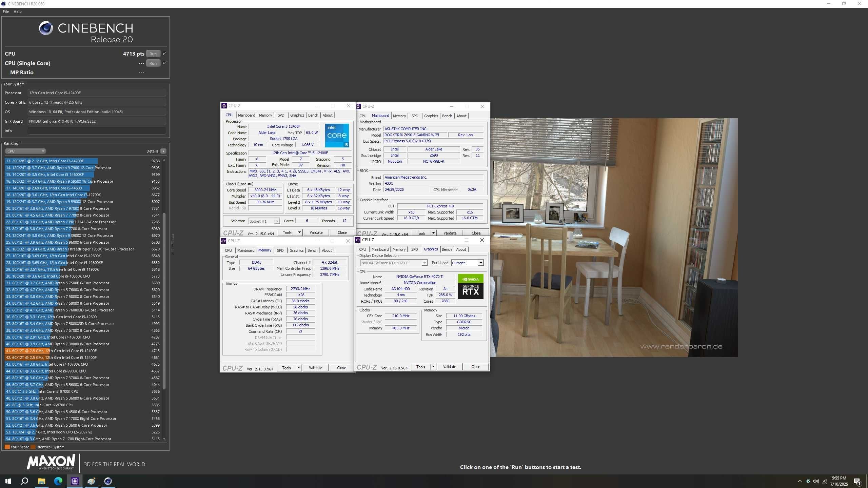Toggle the CPU test checkbox
This screenshot has width=868, height=488.
pyautogui.click(x=164, y=54)
